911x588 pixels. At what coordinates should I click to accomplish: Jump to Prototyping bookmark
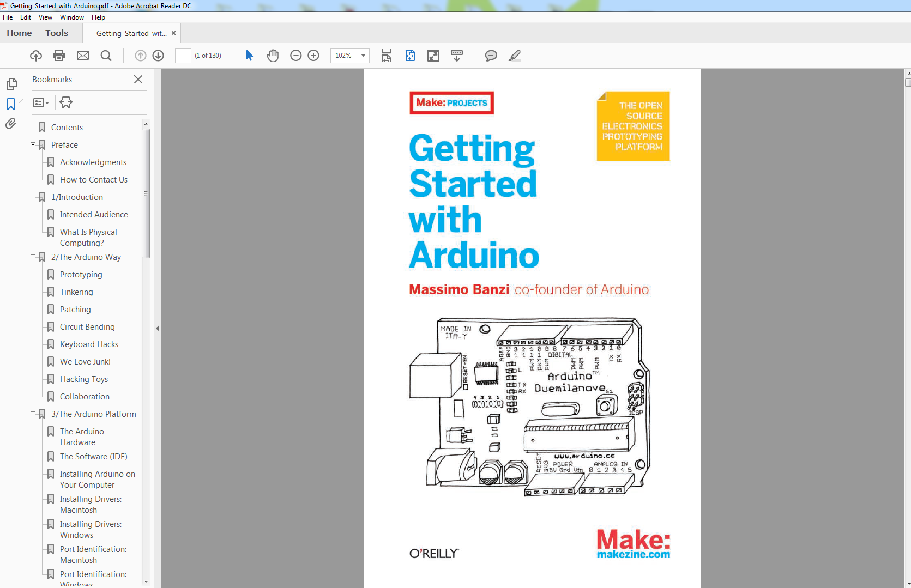81,275
